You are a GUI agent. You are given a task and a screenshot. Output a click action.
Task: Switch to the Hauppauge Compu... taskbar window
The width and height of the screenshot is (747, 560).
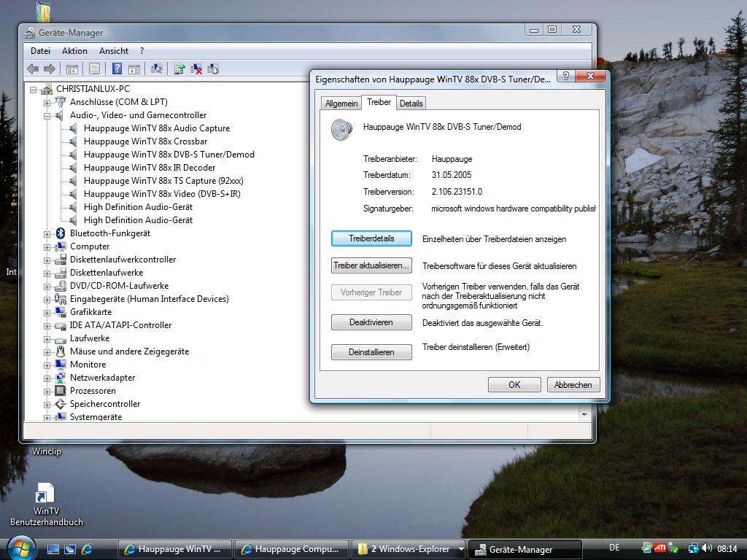click(x=292, y=549)
